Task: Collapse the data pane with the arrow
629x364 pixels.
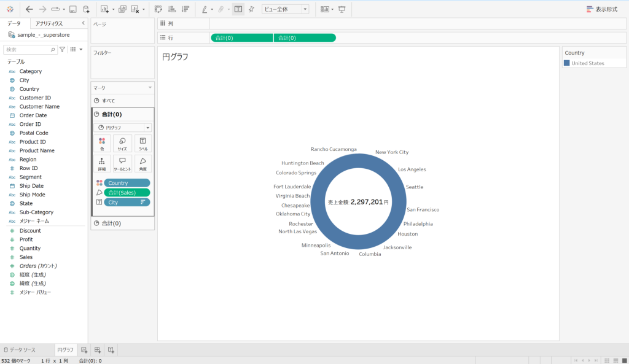Action: 84,23
